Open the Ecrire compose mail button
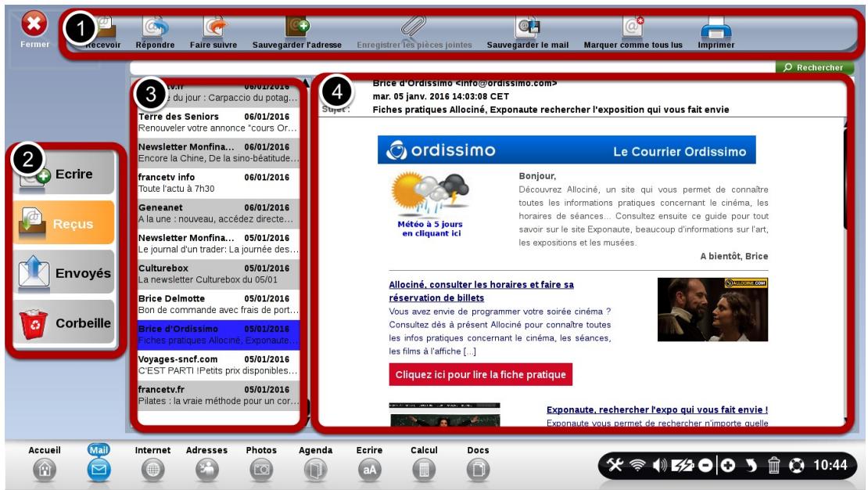The height and width of the screenshot is (490, 868). pyautogui.click(x=64, y=174)
